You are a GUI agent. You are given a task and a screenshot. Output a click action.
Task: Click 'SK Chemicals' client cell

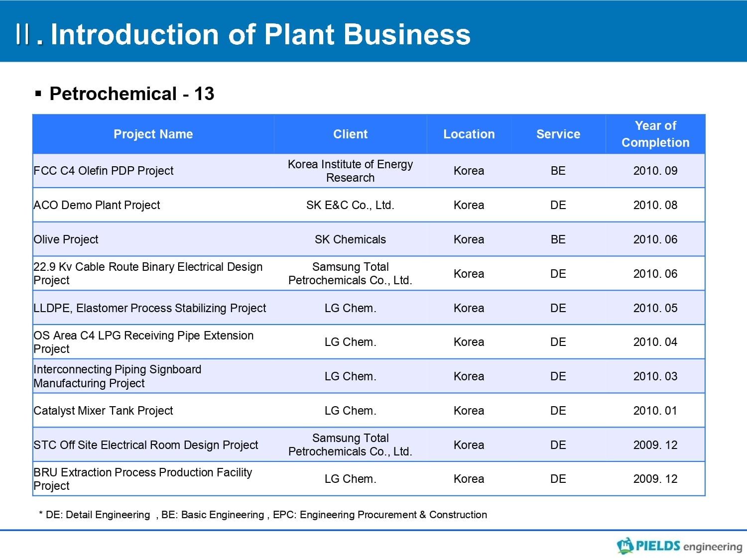pos(350,239)
